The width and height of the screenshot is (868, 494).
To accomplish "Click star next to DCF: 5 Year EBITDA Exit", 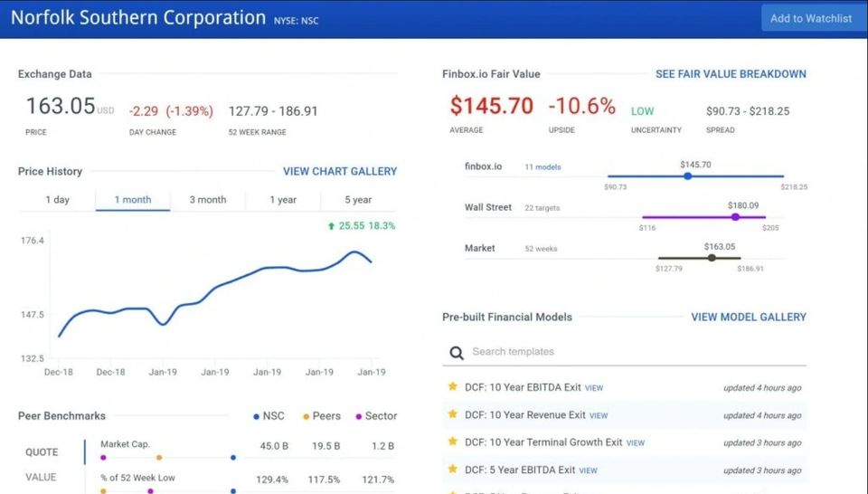I will 453,469.
